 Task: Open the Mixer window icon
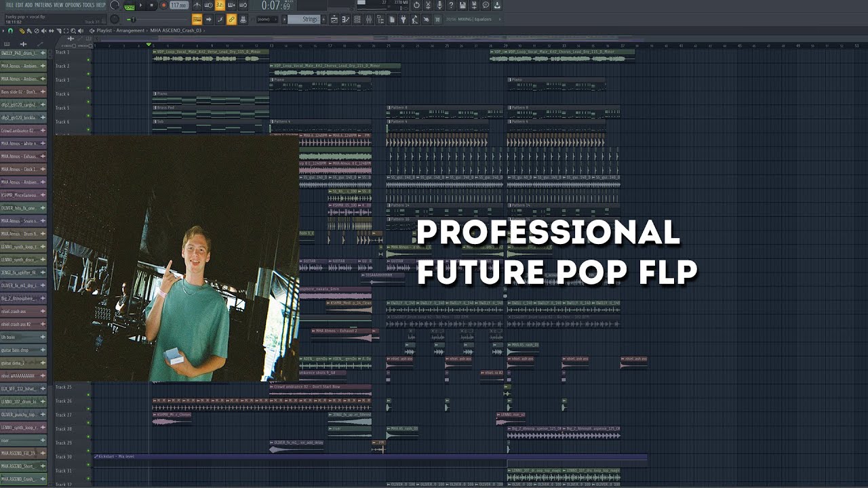tap(368, 19)
